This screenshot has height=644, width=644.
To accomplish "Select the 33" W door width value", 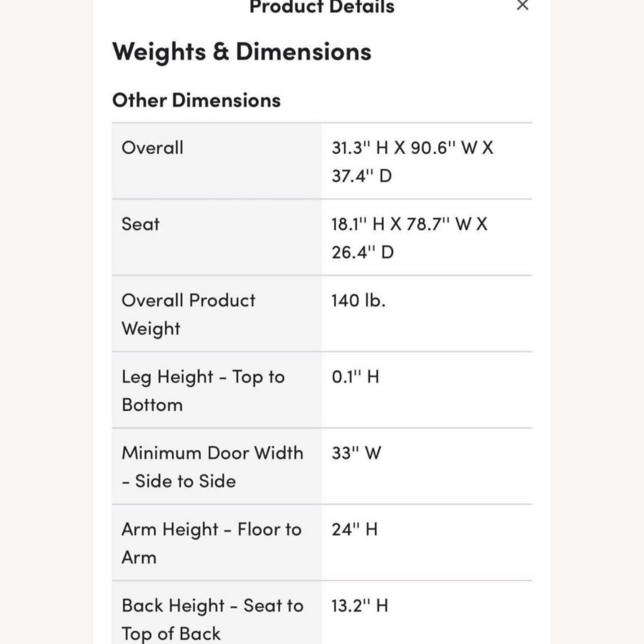I will click(x=356, y=453).
